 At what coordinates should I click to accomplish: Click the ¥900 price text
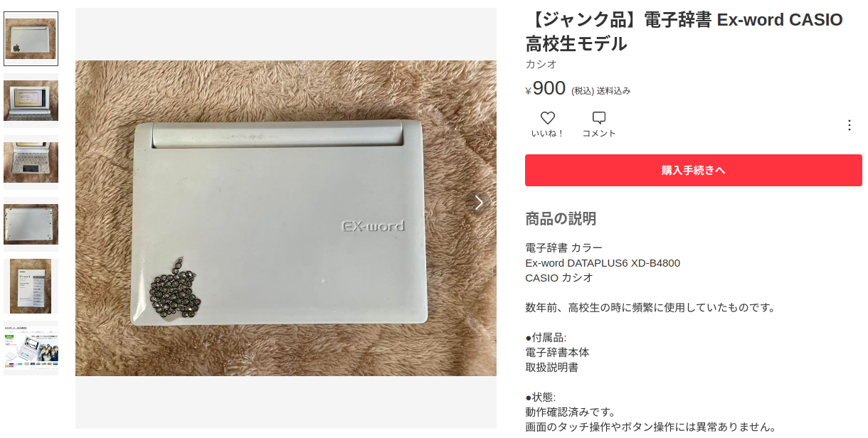pos(546,89)
